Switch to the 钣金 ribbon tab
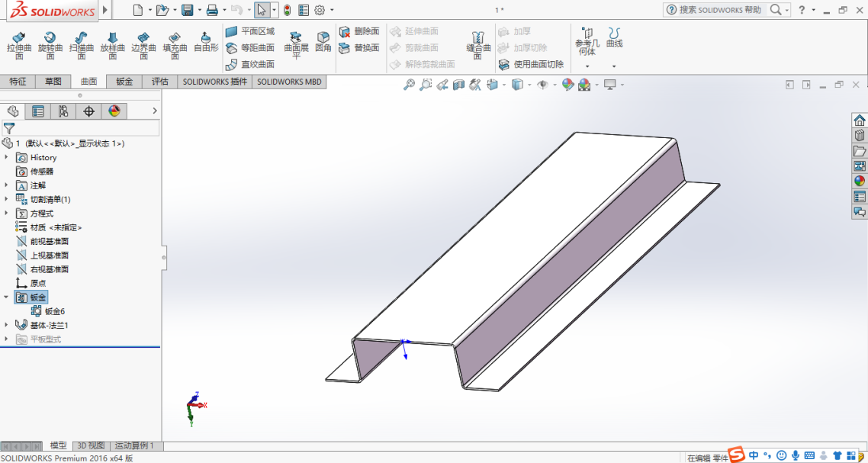 coord(124,82)
